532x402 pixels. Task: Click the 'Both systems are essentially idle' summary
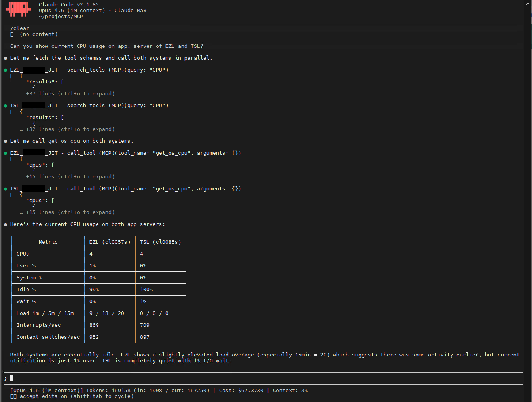tap(265, 358)
